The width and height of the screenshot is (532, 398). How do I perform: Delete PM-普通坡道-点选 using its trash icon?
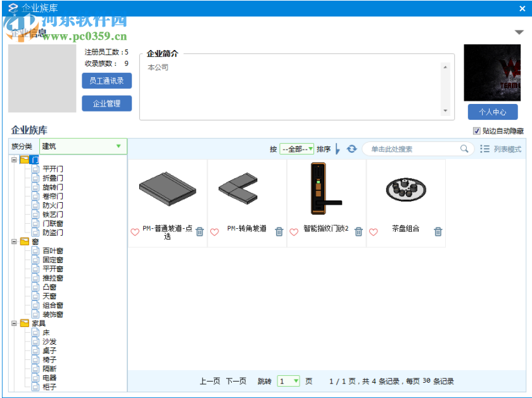point(198,232)
